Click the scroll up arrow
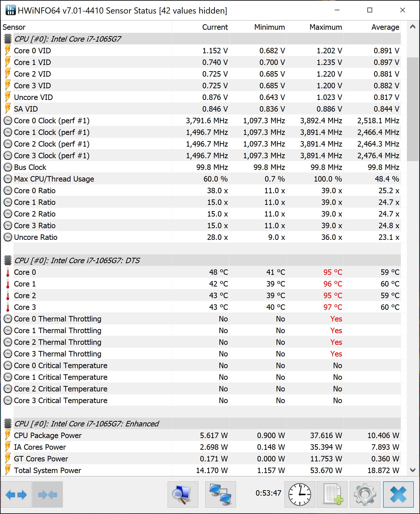420x514 pixels. pos(413,27)
